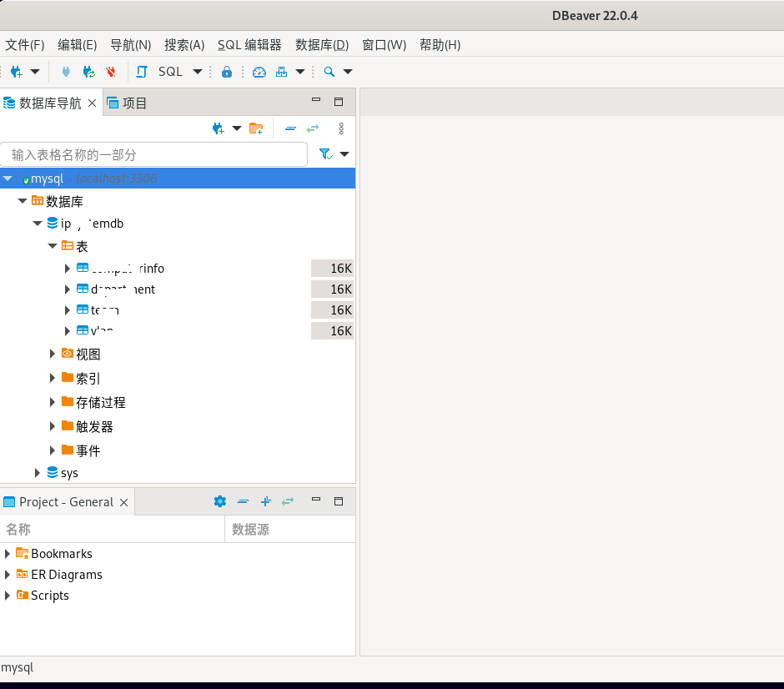Select the table ending in rinfo

128,269
